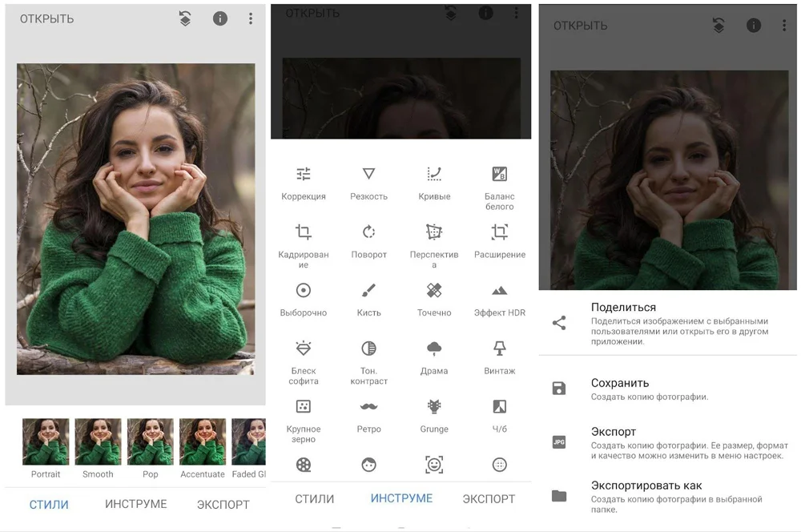Choose the Винтаж filter
This screenshot has height=532, width=801.
click(x=499, y=357)
